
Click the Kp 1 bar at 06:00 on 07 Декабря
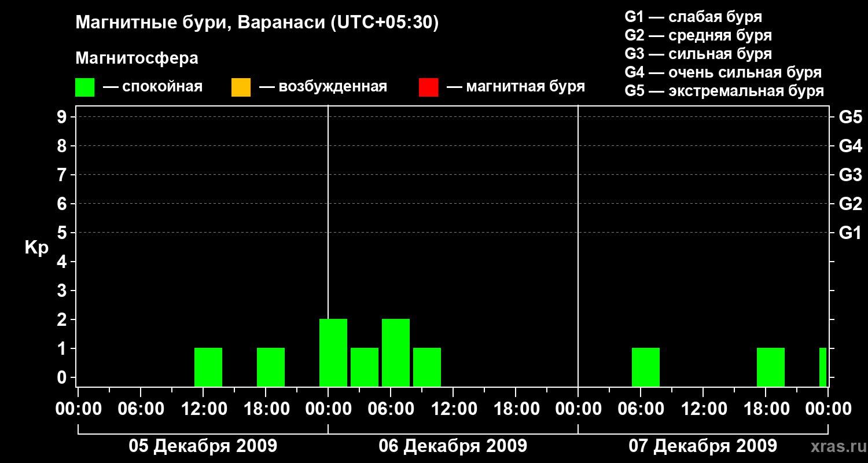point(646,367)
